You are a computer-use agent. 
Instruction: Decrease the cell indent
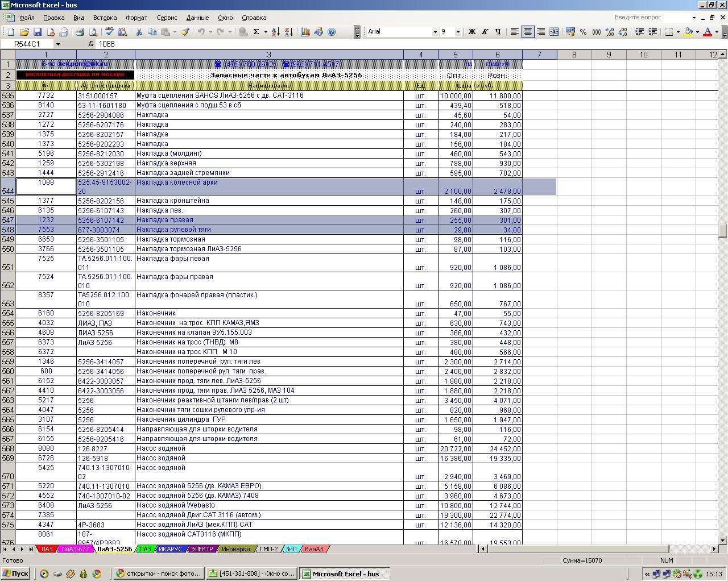coord(639,32)
